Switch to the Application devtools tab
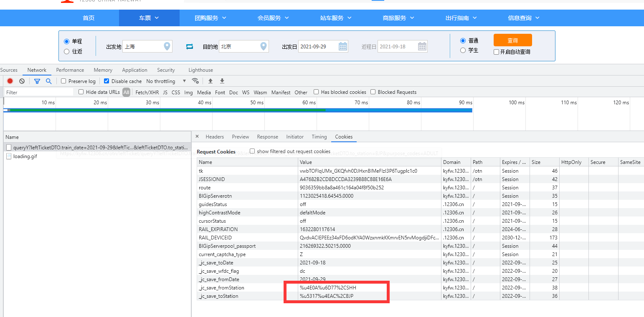The image size is (644, 317). tap(134, 70)
